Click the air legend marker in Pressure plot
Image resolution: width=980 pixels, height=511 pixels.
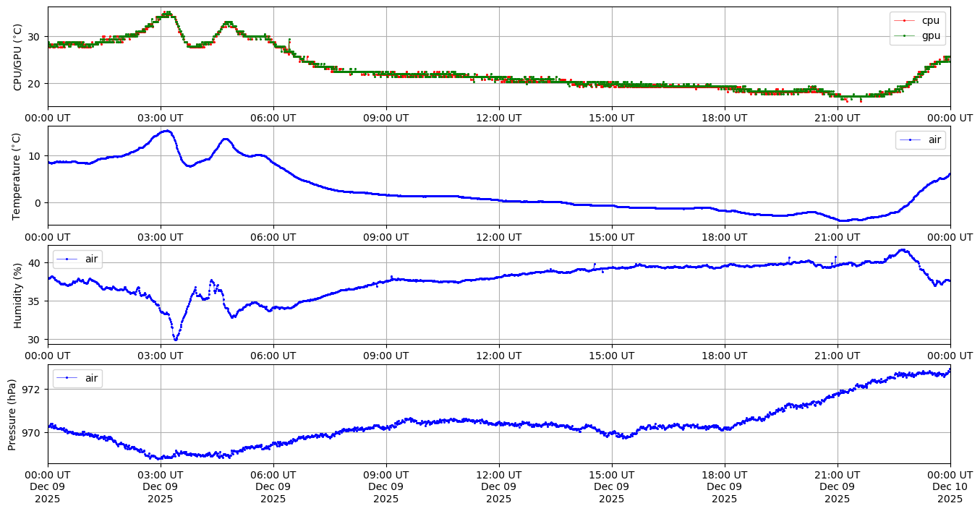[x=67, y=378]
